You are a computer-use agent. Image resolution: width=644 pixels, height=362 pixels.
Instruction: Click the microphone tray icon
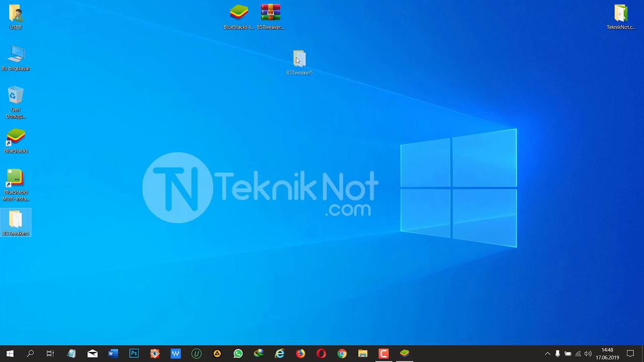557,354
